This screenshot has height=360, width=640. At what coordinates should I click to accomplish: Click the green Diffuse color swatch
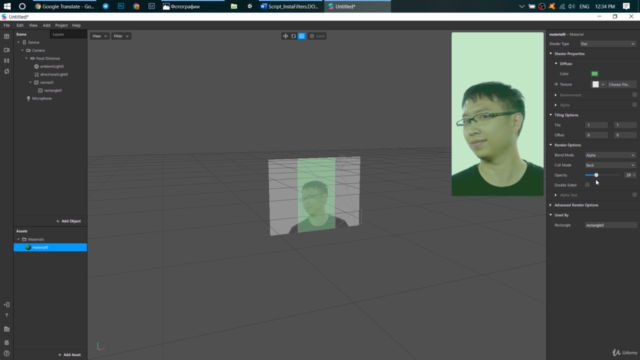pyautogui.click(x=595, y=74)
